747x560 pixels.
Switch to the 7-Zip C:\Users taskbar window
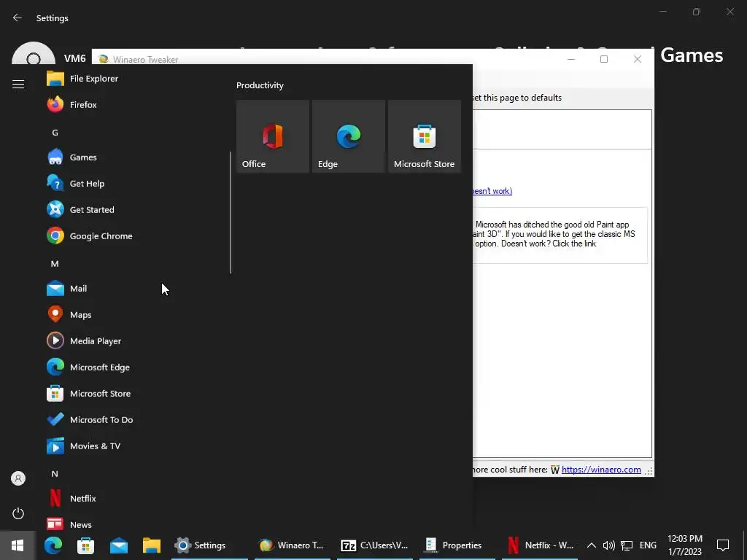pyautogui.click(x=374, y=545)
